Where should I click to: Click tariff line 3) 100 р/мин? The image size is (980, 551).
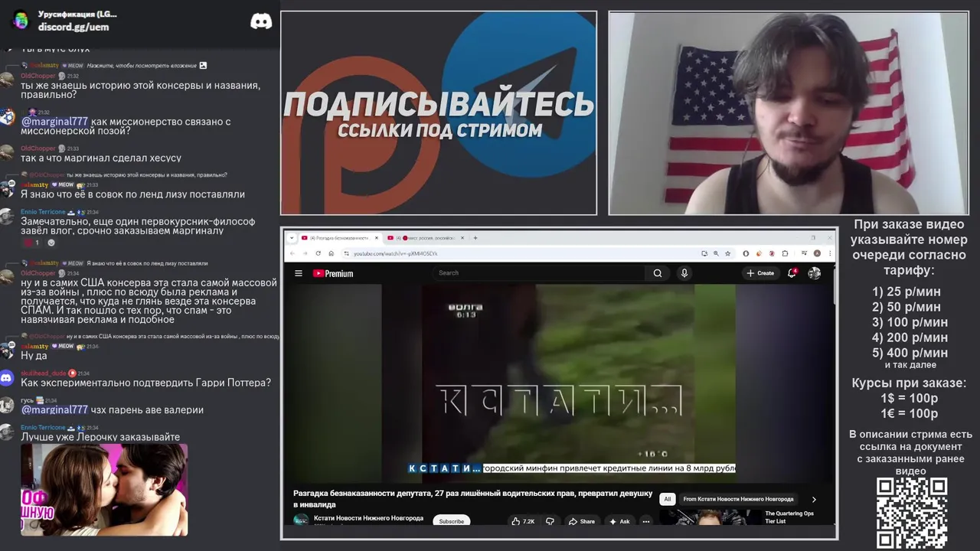[x=910, y=322]
